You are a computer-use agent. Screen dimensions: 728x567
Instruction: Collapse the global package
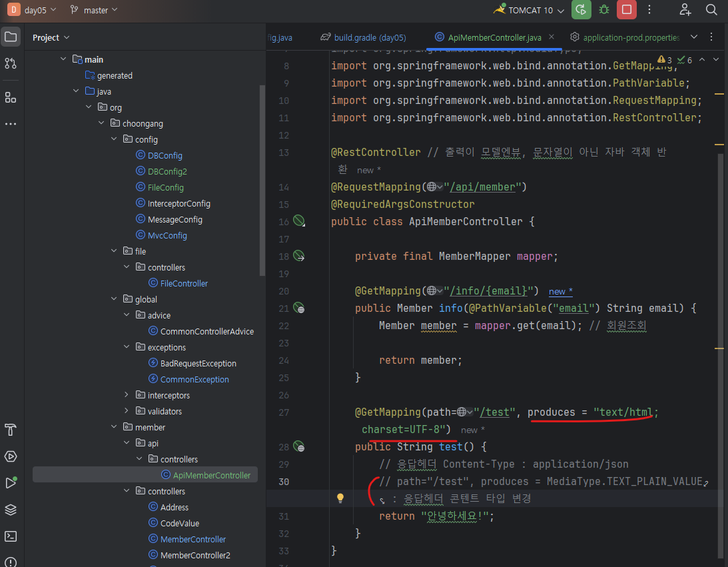pos(114,298)
